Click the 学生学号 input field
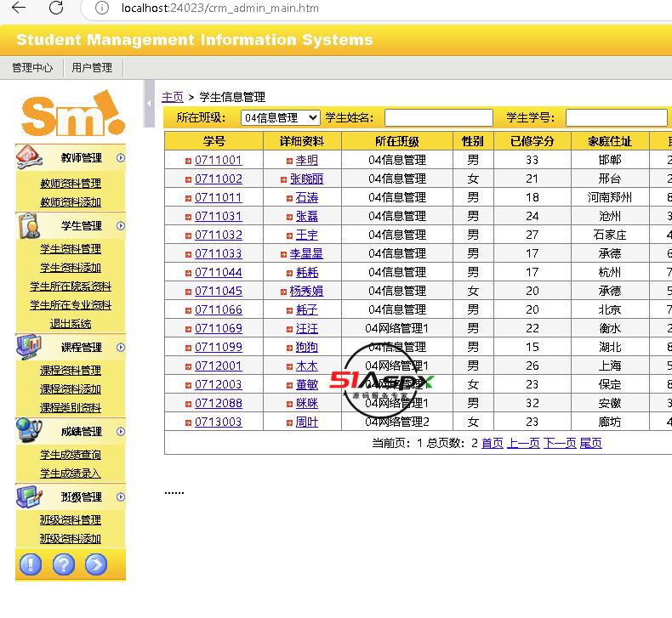Viewport: 672px width, 618px height. point(617,117)
